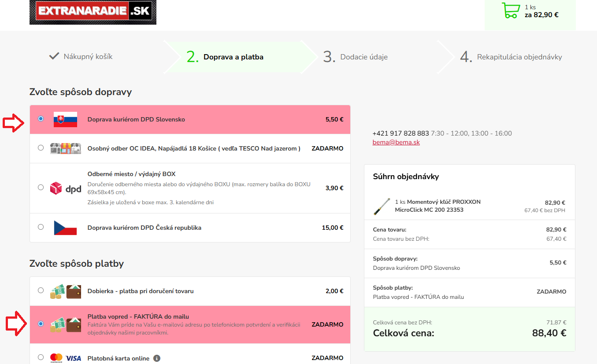Image resolution: width=597 pixels, height=364 pixels.
Task: Open Momentový kľúč PROXXON product link
Action: coord(437,206)
